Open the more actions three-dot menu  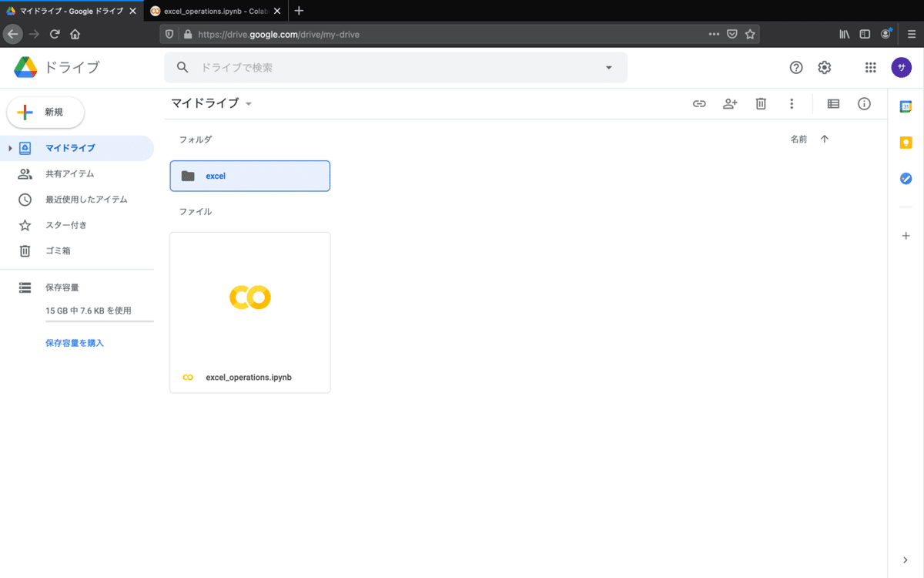792,102
